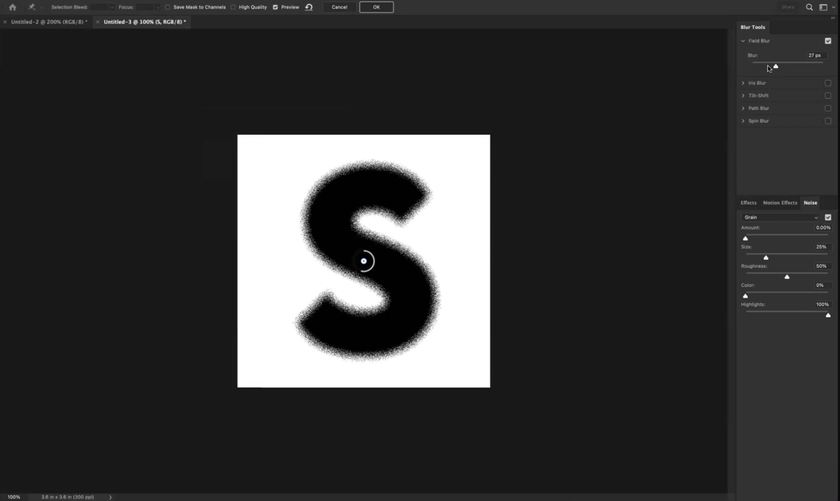Click the Roughness slider handle
Viewport: 840px width, 501px height.
(787, 277)
